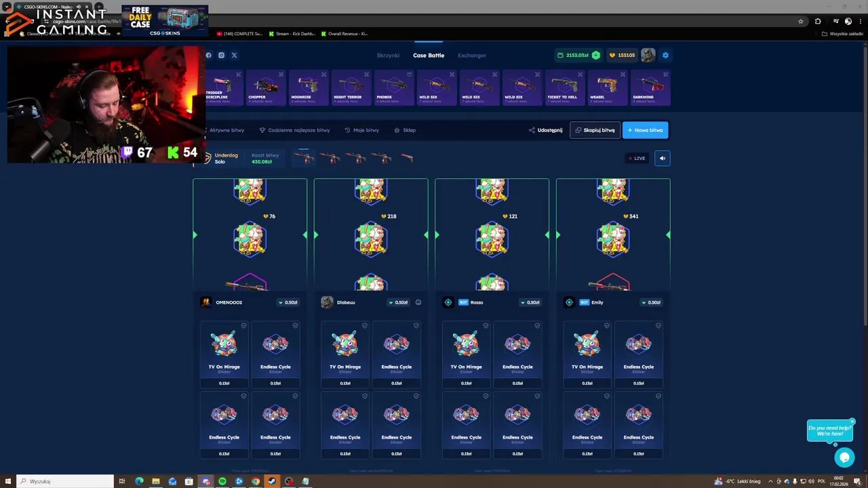Expand OMENOOO2's 0.50zł total dropdown
Image resolution: width=868 pixels, height=488 pixels.
pos(288,302)
